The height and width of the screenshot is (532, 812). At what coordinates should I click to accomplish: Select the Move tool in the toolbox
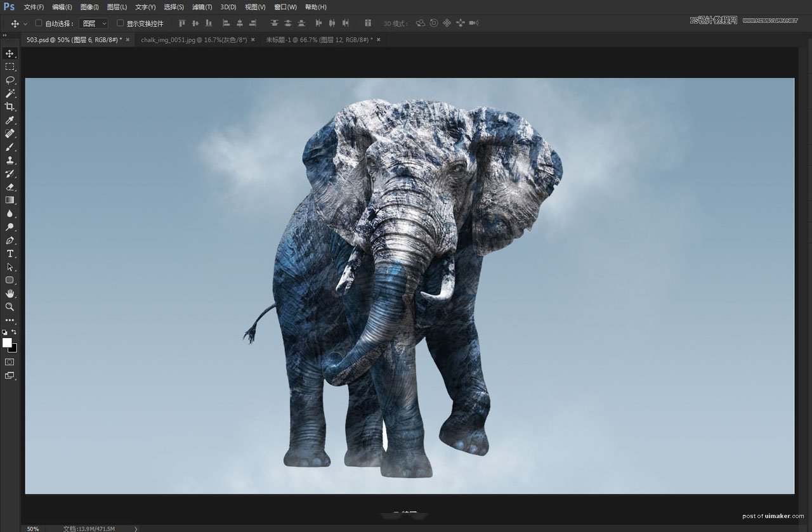pos(10,53)
